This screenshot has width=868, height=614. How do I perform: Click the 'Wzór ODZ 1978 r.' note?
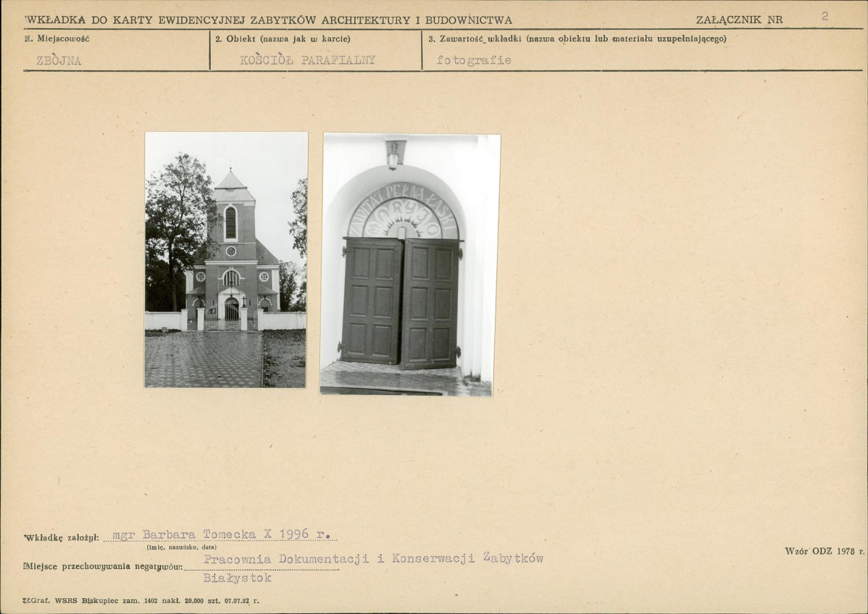click(825, 551)
